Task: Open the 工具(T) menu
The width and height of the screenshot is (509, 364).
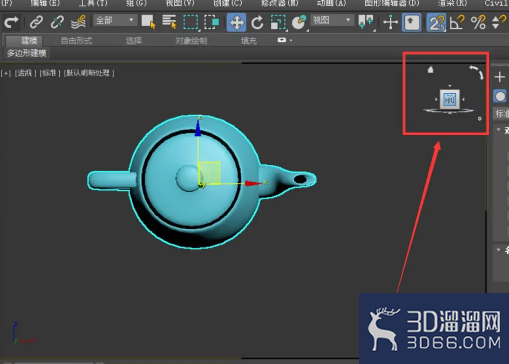Action: (93, 3)
